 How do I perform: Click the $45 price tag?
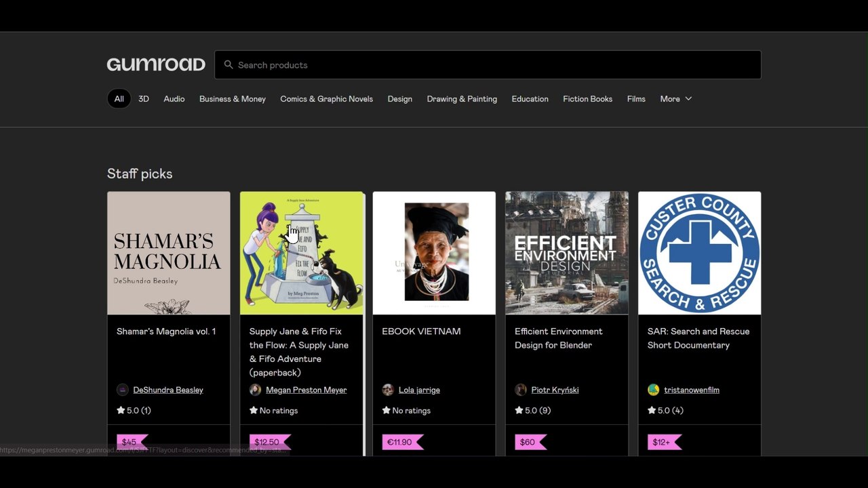click(x=132, y=443)
